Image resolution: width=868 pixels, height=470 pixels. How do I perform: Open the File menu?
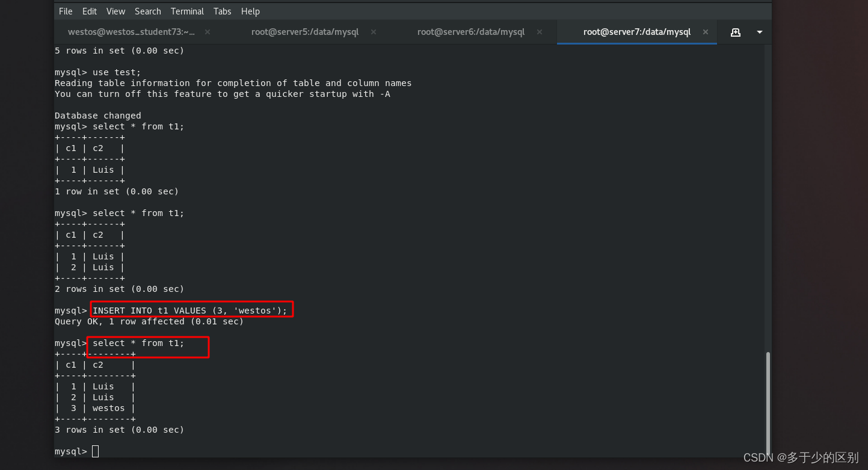(x=66, y=11)
